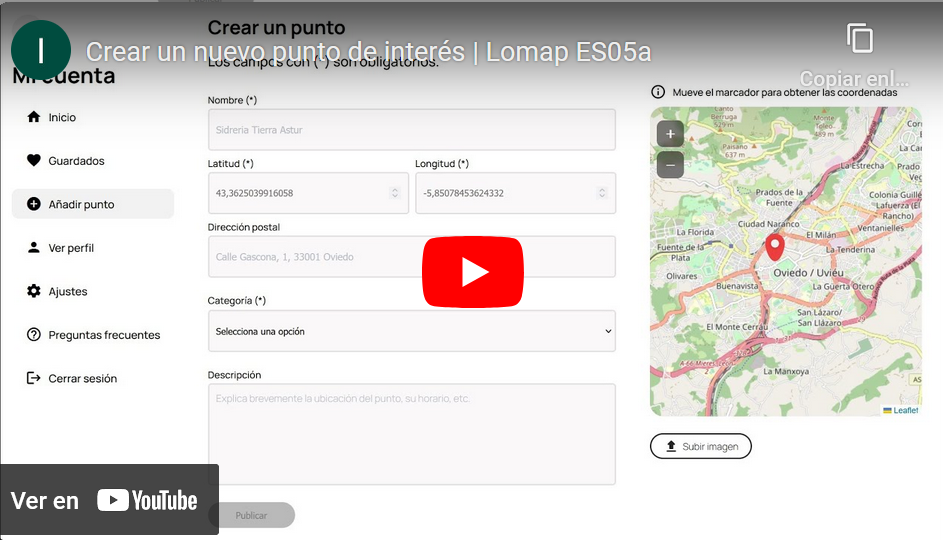The width and height of the screenshot is (943, 540).
Task: Click the plus circle icon beside Añadir punto
Action: [34, 204]
